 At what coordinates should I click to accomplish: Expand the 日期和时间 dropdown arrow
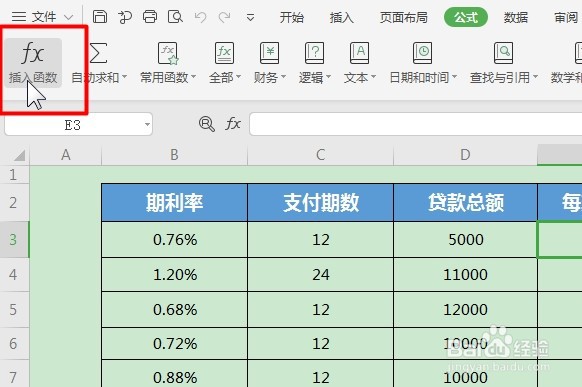click(454, 77)
